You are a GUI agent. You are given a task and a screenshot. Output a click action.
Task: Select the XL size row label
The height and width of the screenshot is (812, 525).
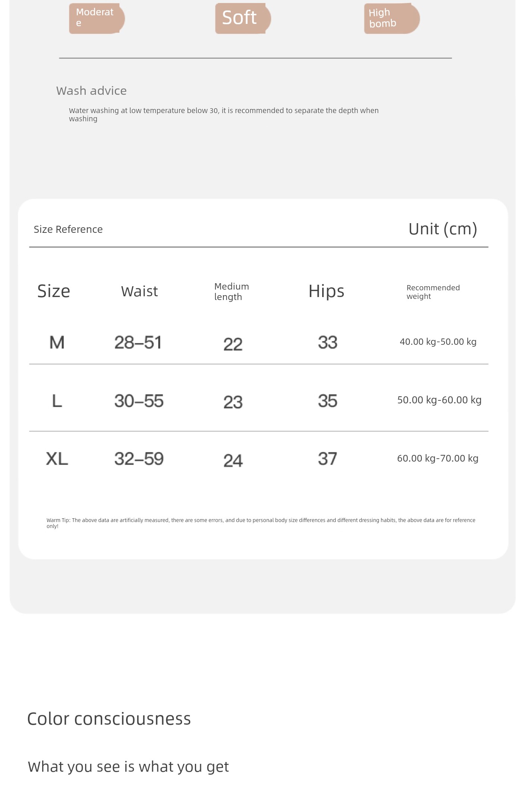pyautogui.click(x=57, y=459)
